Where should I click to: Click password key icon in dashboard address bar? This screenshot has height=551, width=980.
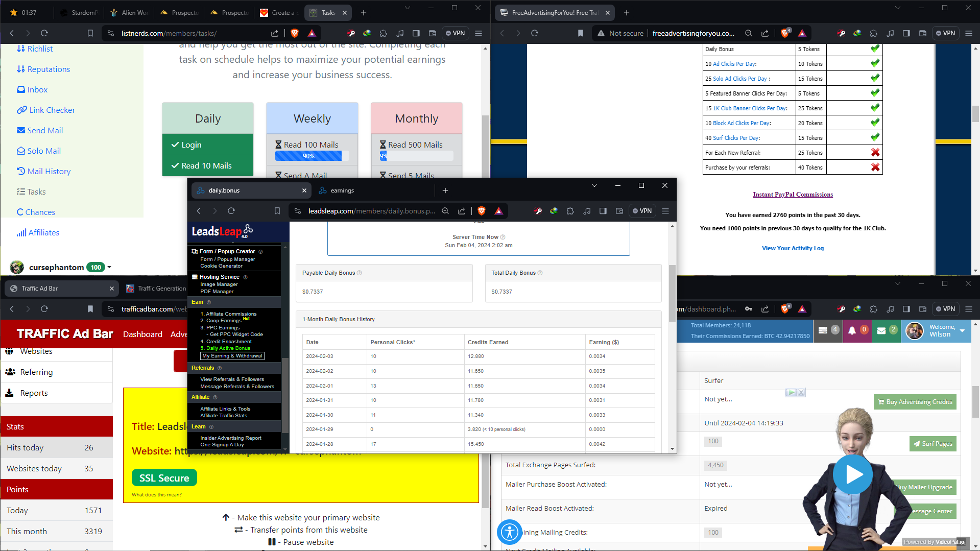click(749, 309)
